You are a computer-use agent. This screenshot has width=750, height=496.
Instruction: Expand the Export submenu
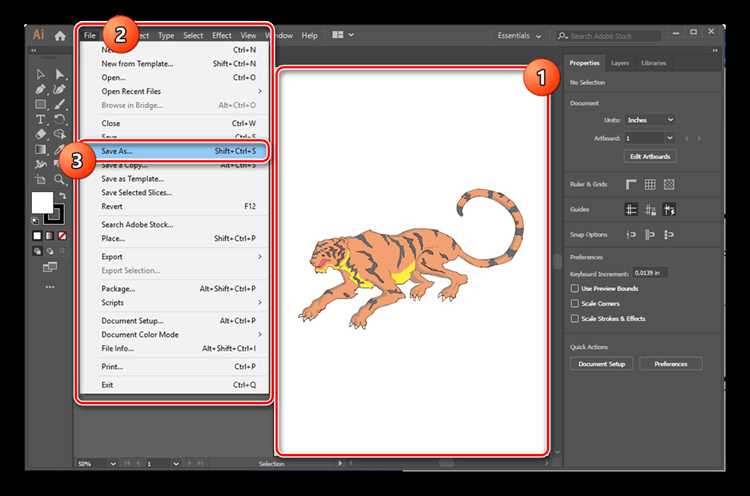coord(174,257)
